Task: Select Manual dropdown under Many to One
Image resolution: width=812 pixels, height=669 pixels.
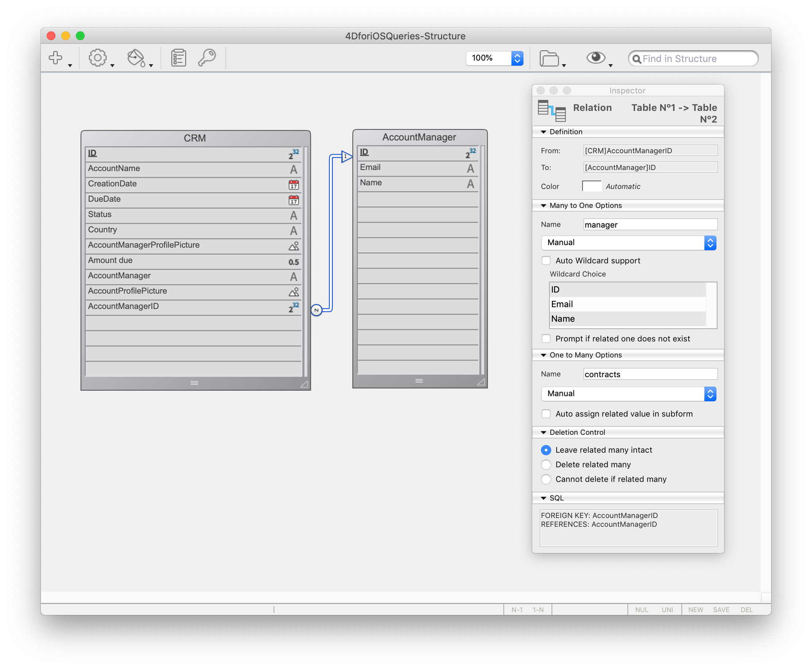Action: pos(631,241)
